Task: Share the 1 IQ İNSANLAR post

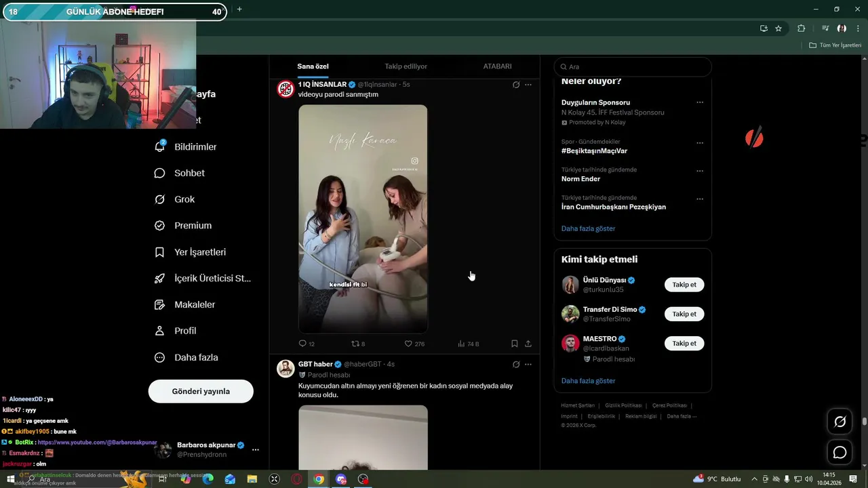Action: pyautogui.click(x=528, y=344)
